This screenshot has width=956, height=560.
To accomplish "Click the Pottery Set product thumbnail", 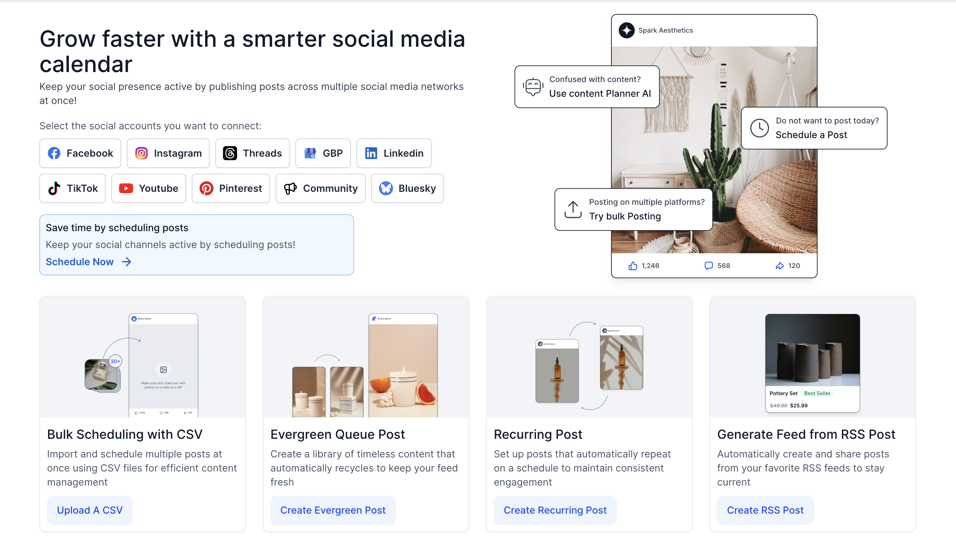I will (x=812, y=350).
